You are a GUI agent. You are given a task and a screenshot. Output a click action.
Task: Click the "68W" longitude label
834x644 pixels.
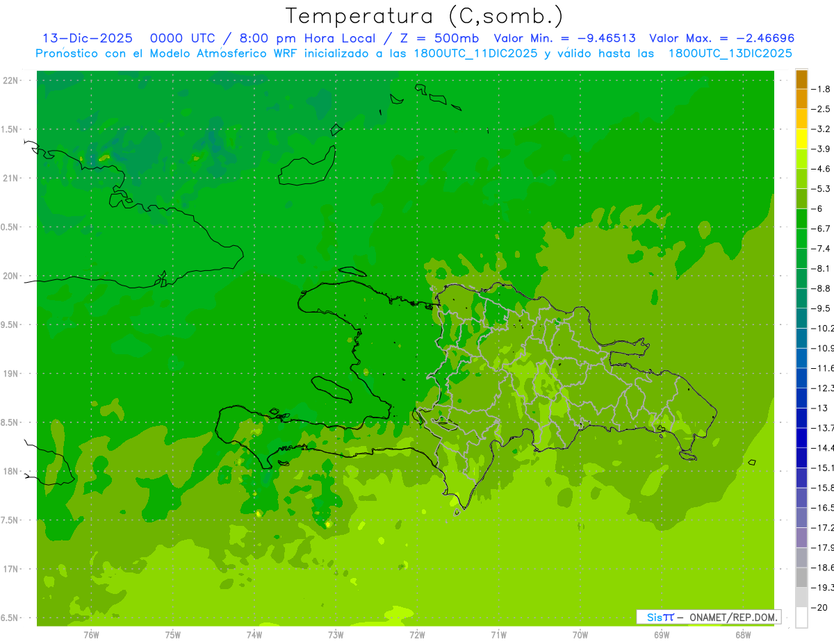point(742,635)
